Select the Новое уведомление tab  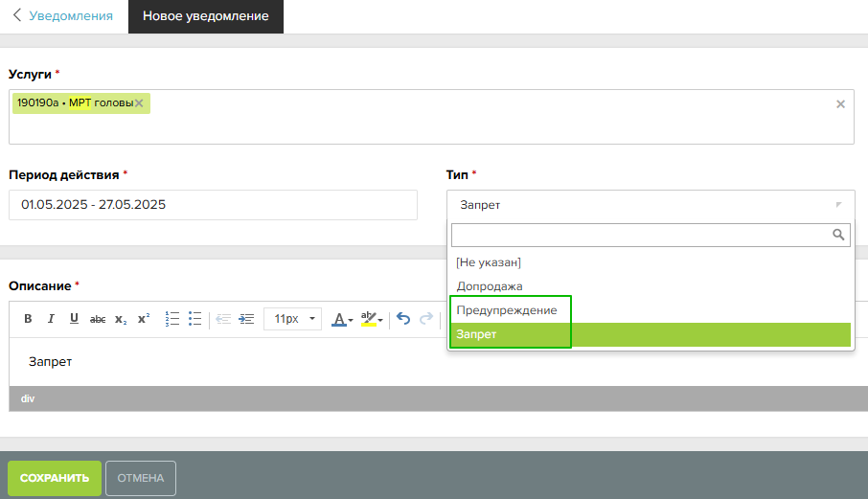[206, 16]
